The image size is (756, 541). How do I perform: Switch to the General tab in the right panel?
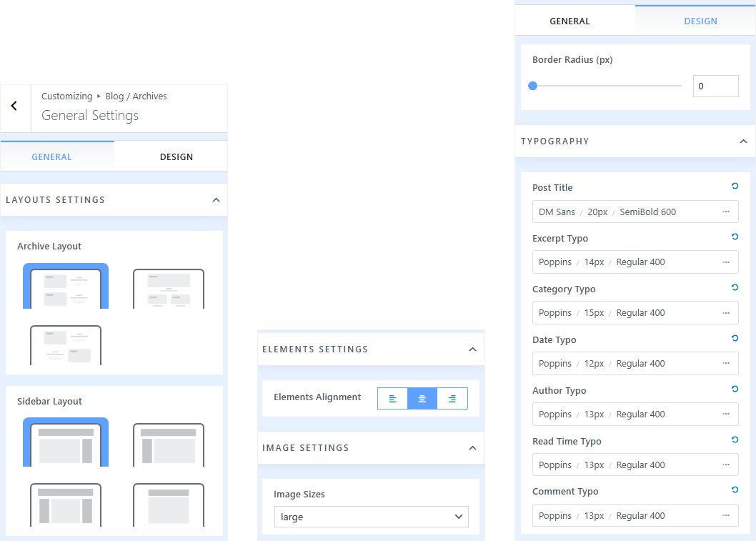pos(570,21)
